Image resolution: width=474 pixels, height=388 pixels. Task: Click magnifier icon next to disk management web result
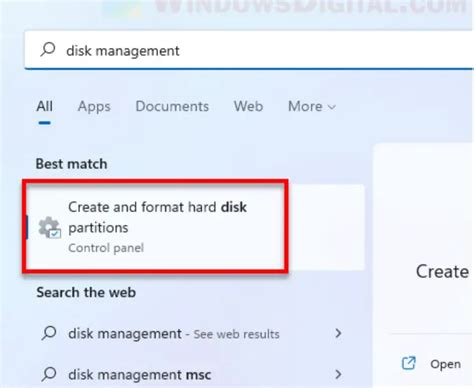[x=49, y=333]
